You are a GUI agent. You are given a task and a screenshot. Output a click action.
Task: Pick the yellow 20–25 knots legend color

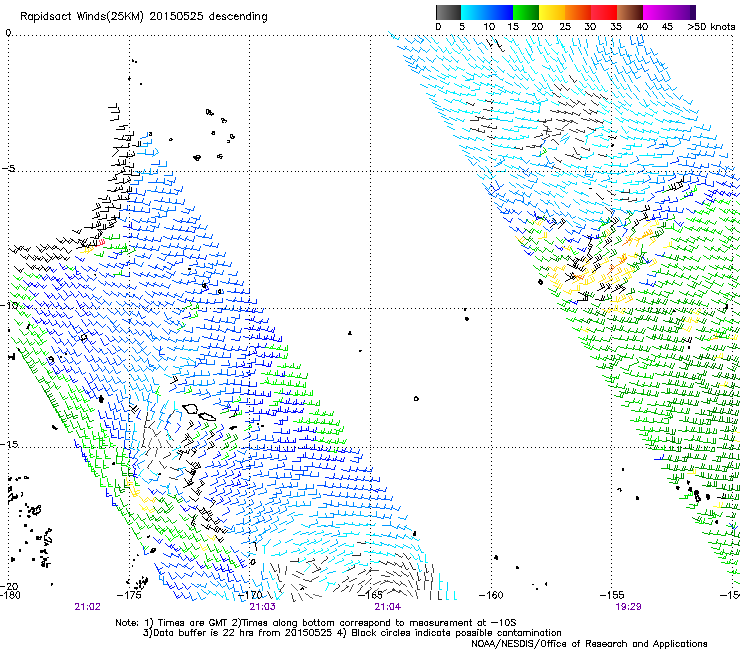point(552,12)
